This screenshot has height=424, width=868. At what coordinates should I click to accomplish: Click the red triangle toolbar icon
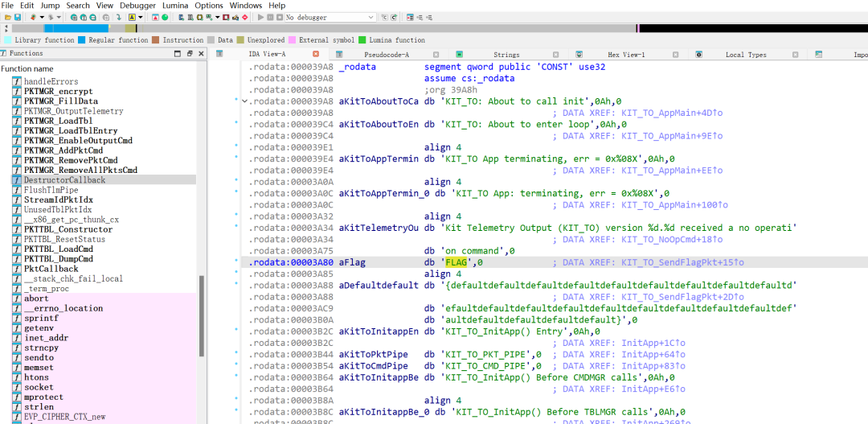coord(155,17)
